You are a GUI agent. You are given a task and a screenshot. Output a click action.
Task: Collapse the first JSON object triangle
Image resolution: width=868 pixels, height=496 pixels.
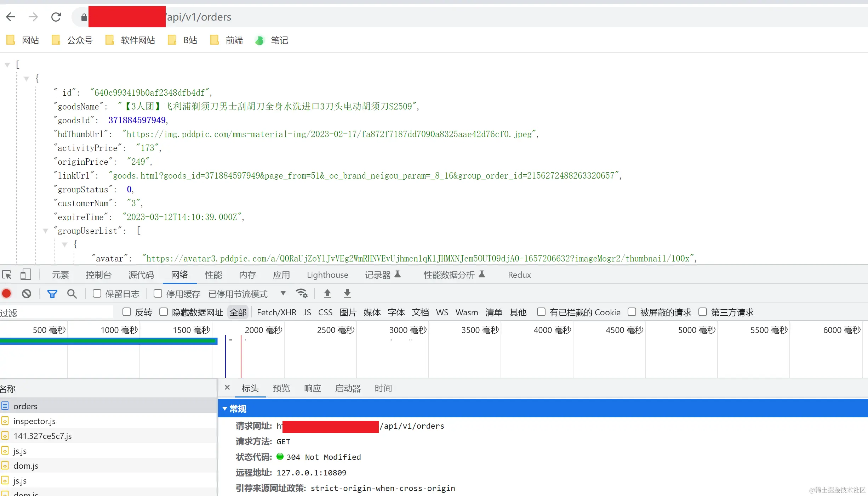tap(26, 79)
